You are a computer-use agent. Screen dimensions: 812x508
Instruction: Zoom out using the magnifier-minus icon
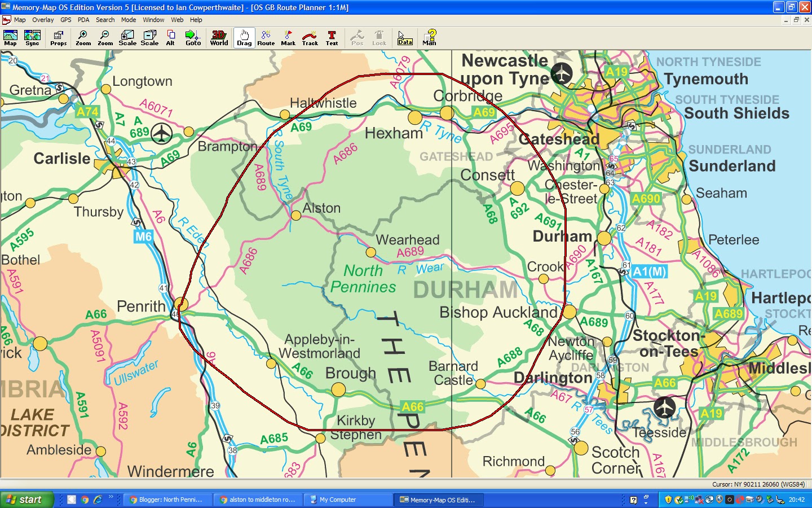pyautogui.click(x=105, y=37)
